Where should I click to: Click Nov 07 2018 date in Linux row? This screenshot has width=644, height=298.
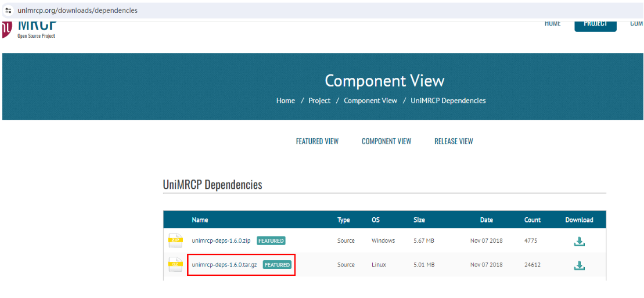[x=486, y=265]
